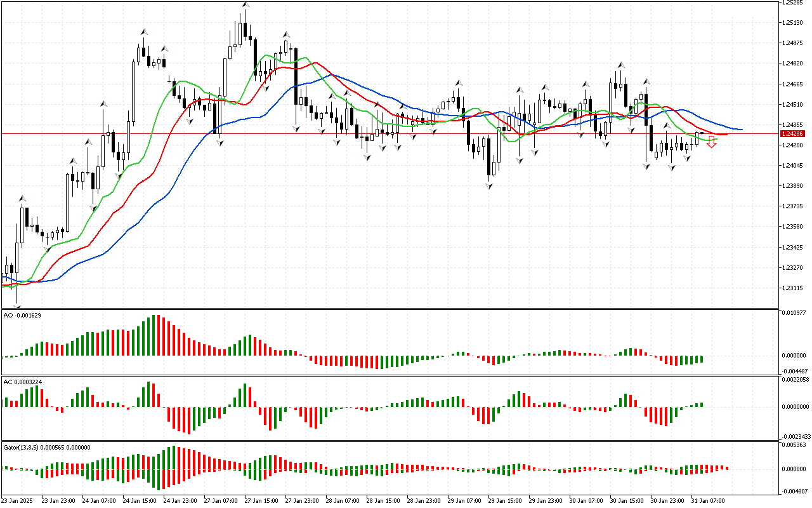
Task: Select the Gator(13,8,5) indicator label
Action: pyautogui.click(x=47, y=447)
